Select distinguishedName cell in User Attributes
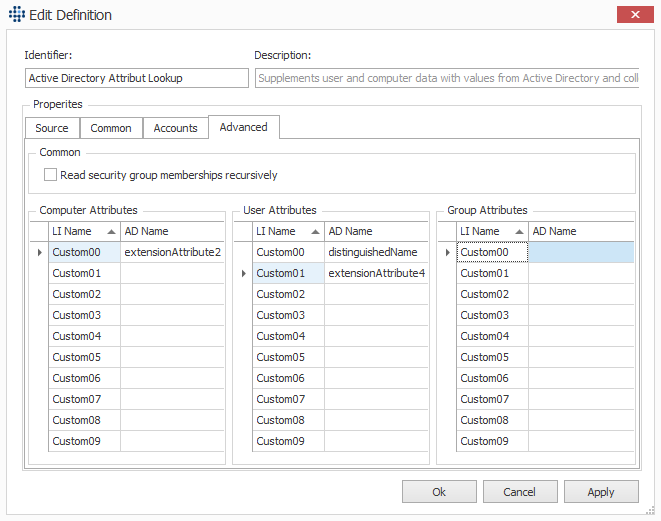 [x=376, y=252]
